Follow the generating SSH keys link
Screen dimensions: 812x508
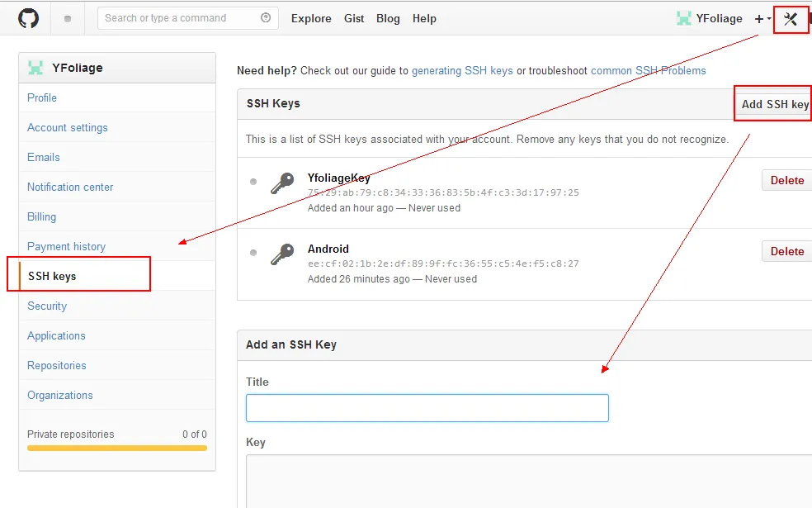(x=462, y=70)
